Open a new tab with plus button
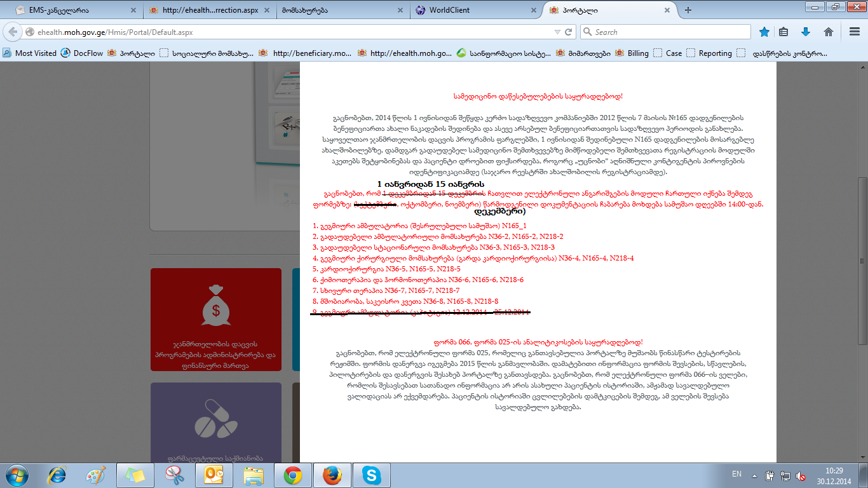This screenshot has height=488, width=868. [x=688, y=10]
